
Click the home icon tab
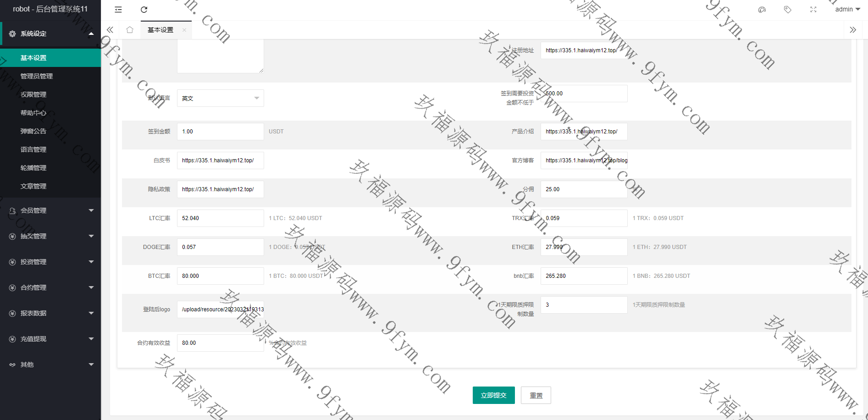tap(130, 30)
